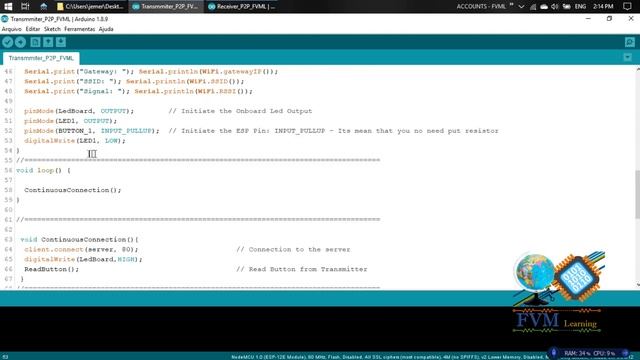The height and width of the screenshot is (360, 640).
Task: Click the NodeMCU board info in status bar
Action: coord(390,357)
